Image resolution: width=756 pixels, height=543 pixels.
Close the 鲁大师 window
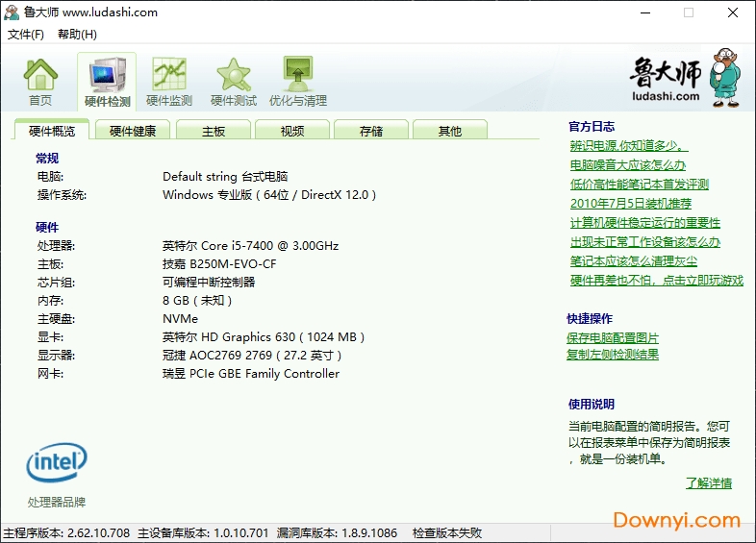(x=733, y=12)
